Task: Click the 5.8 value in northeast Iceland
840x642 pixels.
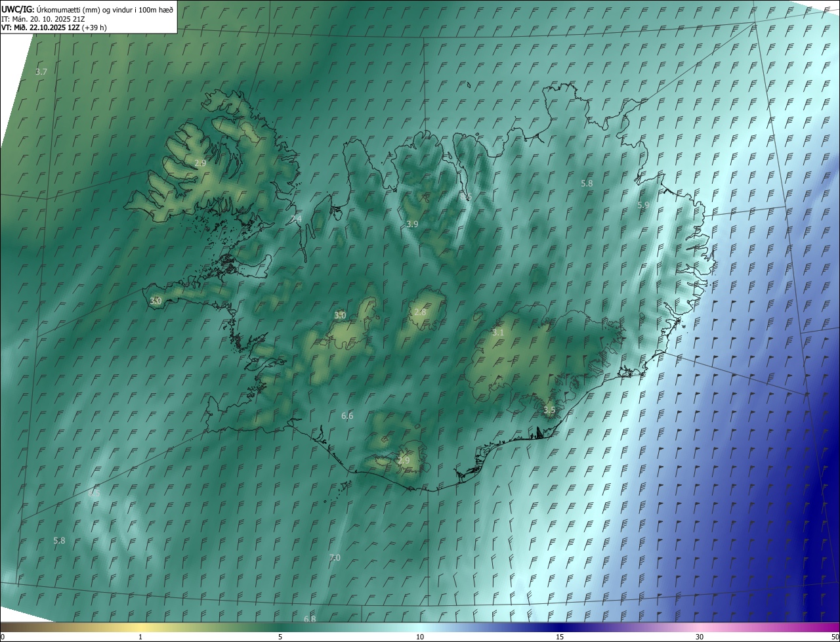Action: tap(587, 183)
